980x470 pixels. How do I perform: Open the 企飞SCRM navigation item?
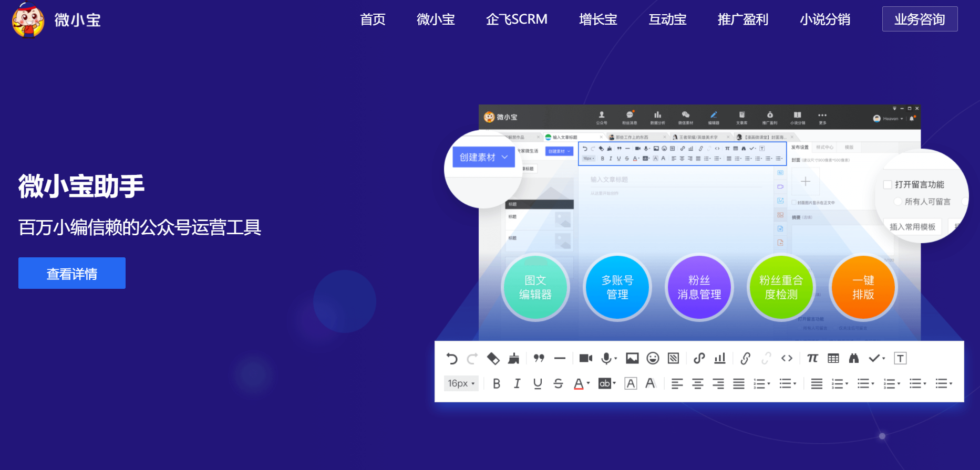click(517, 19)
